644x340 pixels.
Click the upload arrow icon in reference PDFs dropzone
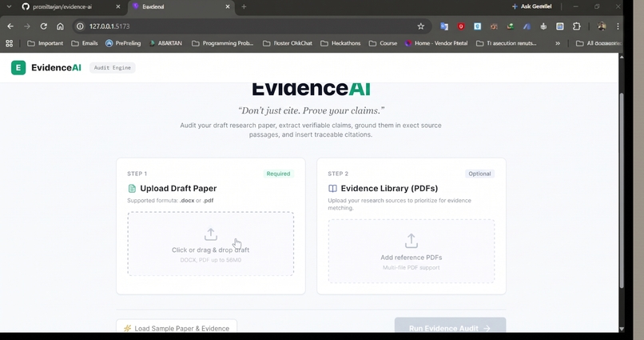[411, 241]
